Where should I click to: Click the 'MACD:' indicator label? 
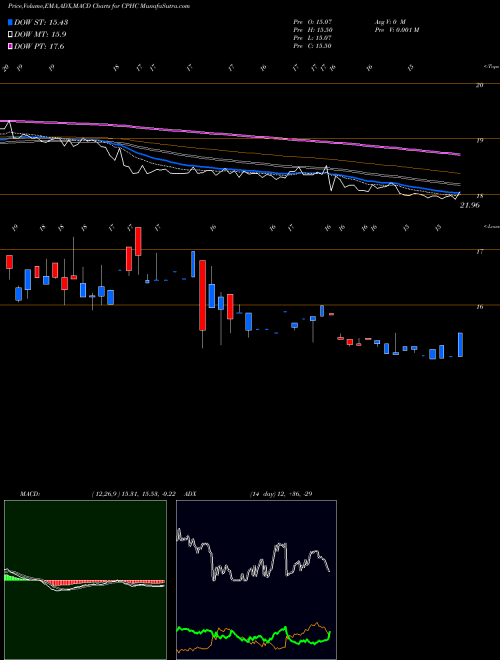coord(30,494)
